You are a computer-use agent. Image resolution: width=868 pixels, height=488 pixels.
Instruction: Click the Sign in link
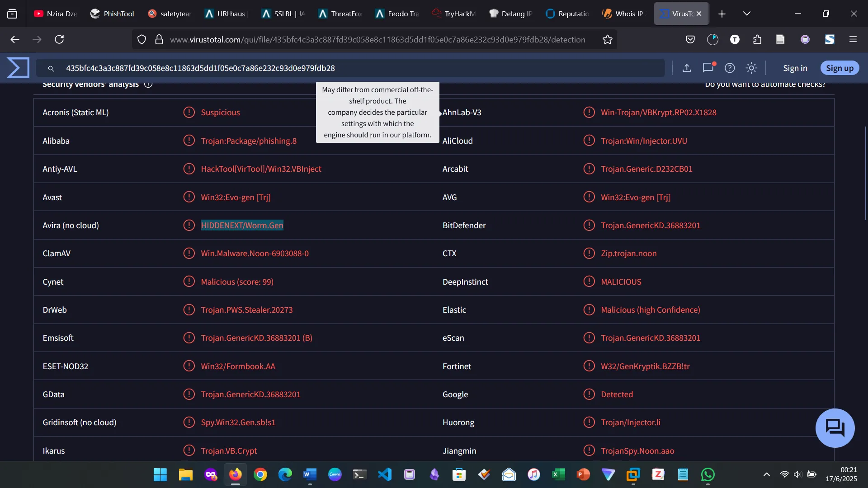coord(795,68)
